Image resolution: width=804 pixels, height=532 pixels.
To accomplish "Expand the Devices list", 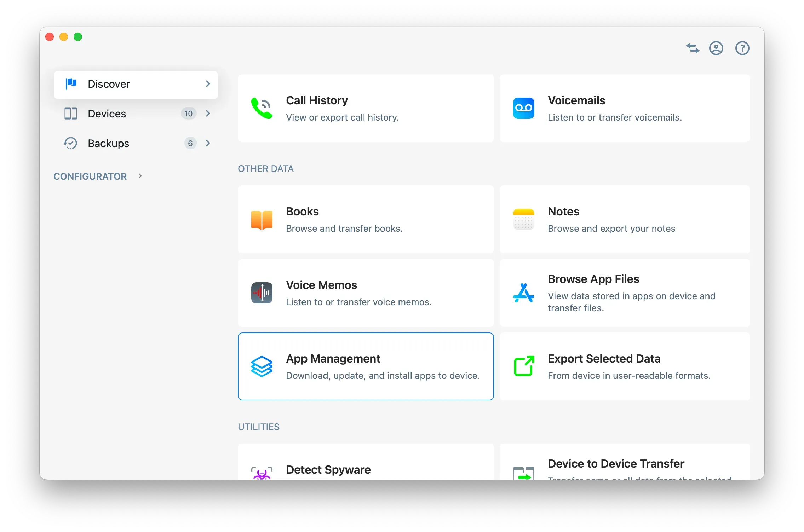I will point(208,114).
